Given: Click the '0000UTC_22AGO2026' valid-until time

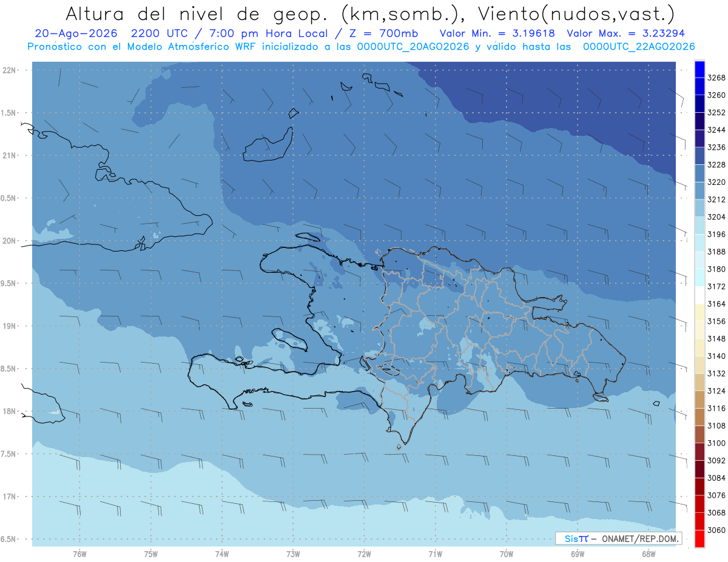Looking at the screenshot, I should point(639,47).
